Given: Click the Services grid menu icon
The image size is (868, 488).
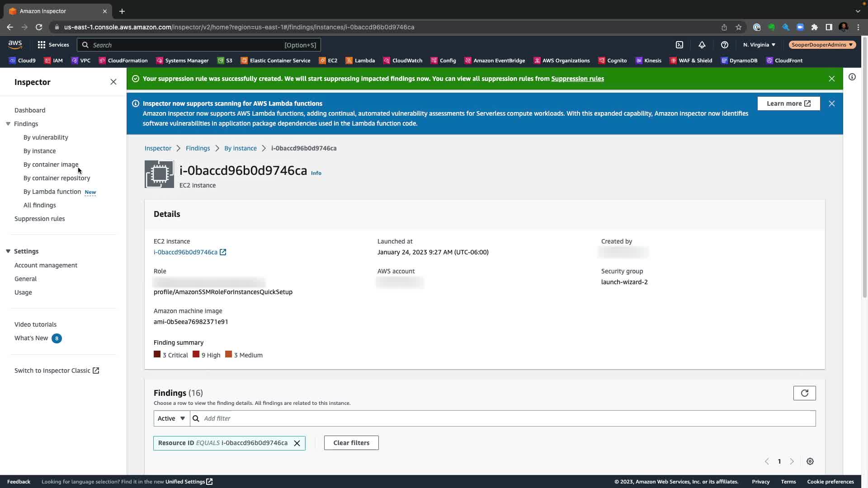Looking at the screenshot, I should pyautogui.click(x=42, y=45).
